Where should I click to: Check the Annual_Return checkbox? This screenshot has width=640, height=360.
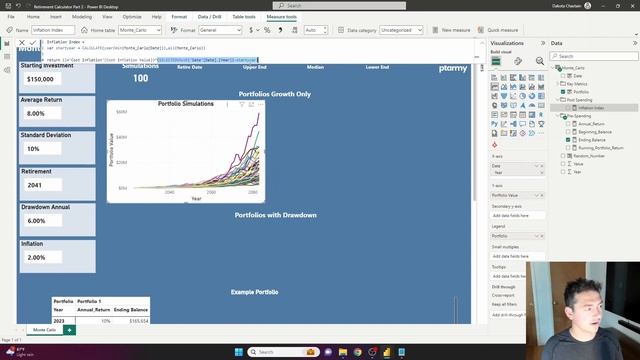(x=568, y=124)
